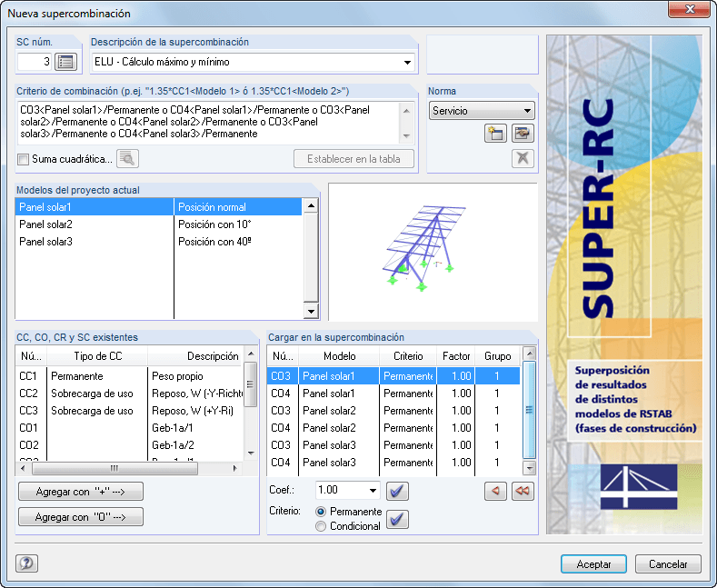717x588 pixels.
Task: Select the CO3 Panel solar1 supercombination row
Action: click(393, 376)
